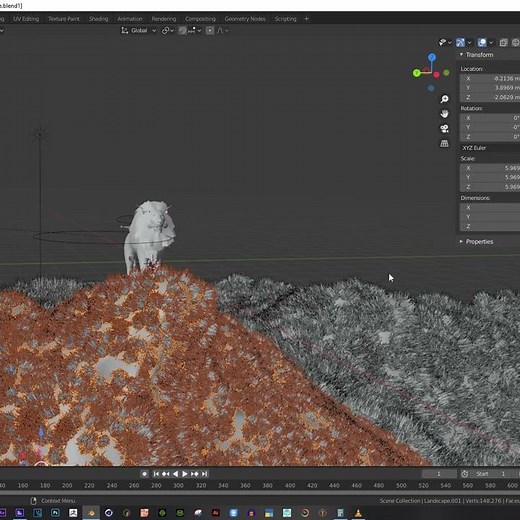The height and width of the screenshot is (520, 520).
Task: Open the overlays options dropdown arrow
Action: pos(491,42)
